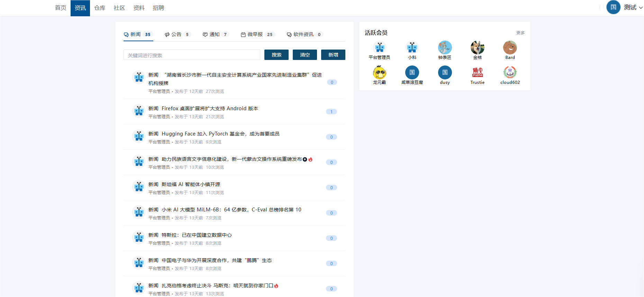644x297 pixels.
Task: Open the Firefox Android extensions news article
Action: [210, 108]
